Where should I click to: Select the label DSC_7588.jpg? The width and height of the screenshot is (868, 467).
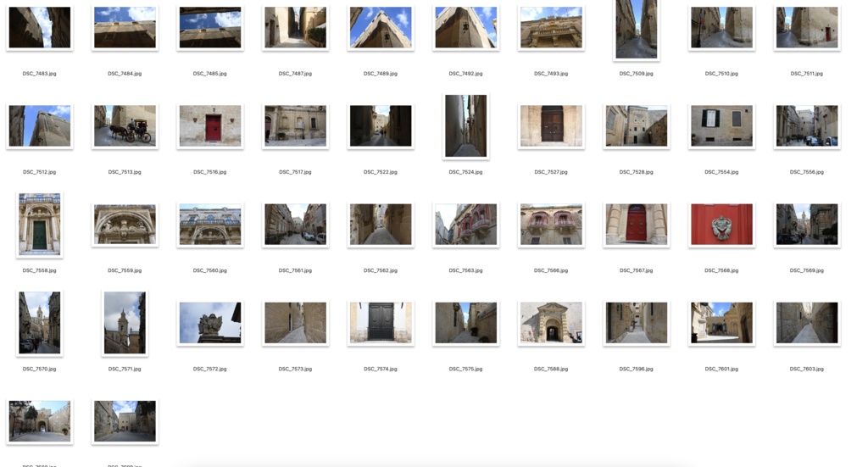[551, 369]
